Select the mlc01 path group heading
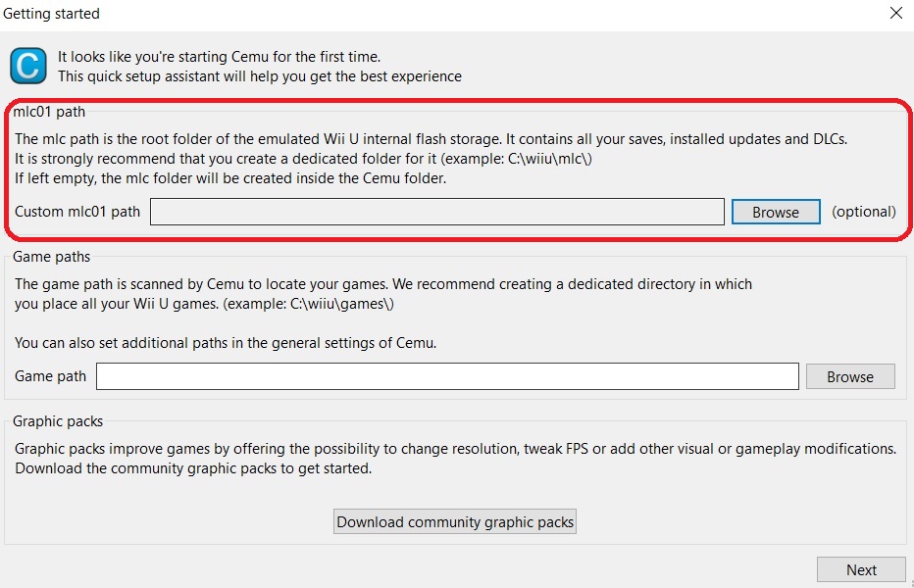This screenshot has height=588, width=914. [49, 112]
